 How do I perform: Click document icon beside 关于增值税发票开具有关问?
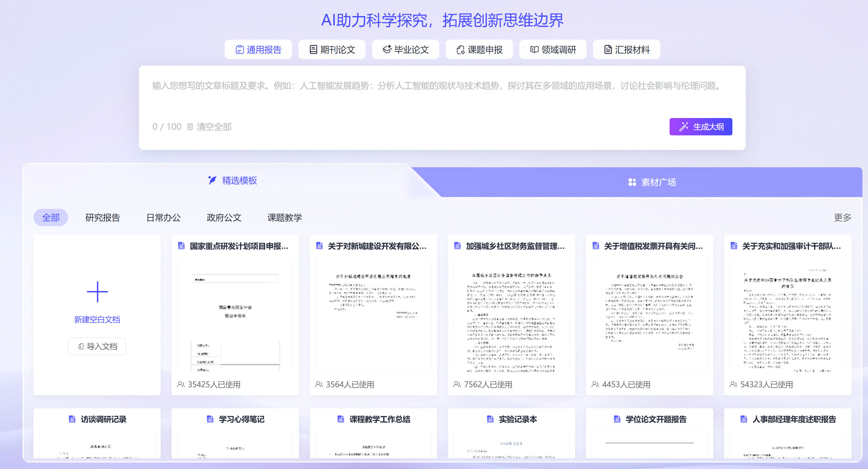pos(596,245)
